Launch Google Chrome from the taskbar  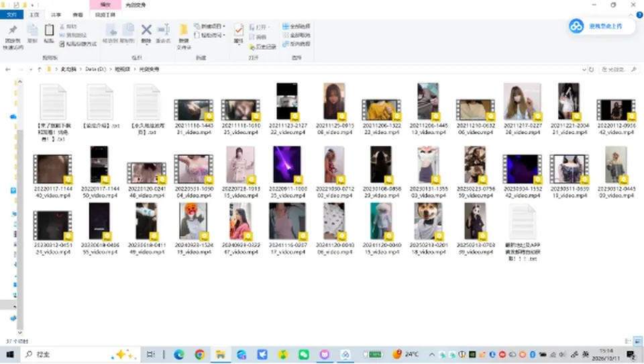pyautogui.click(x=200, y=354)
